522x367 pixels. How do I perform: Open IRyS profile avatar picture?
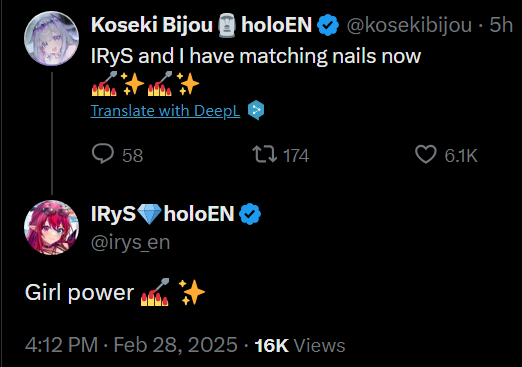52,227
